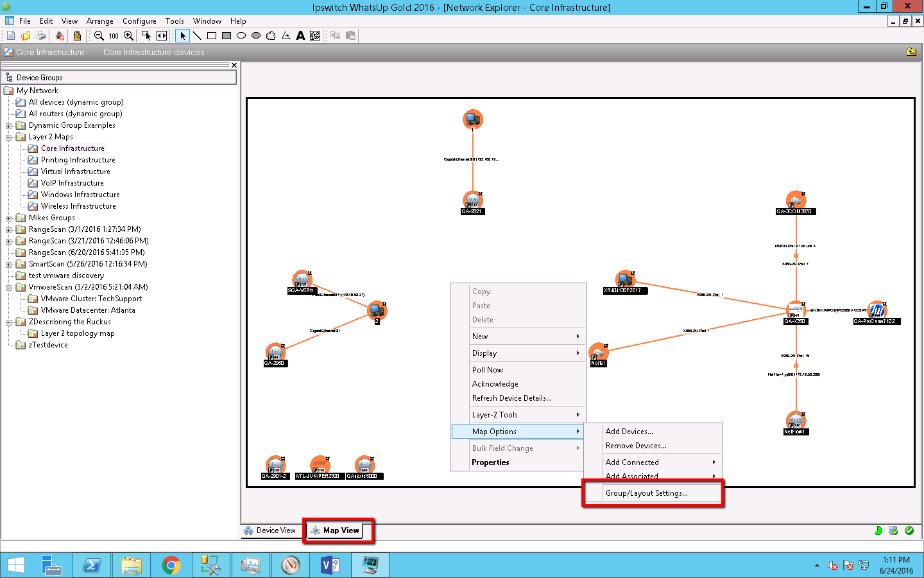
Task: Select the hollow ellipse drawing tool
Action: pyautogui.click(x=241, y=36)
